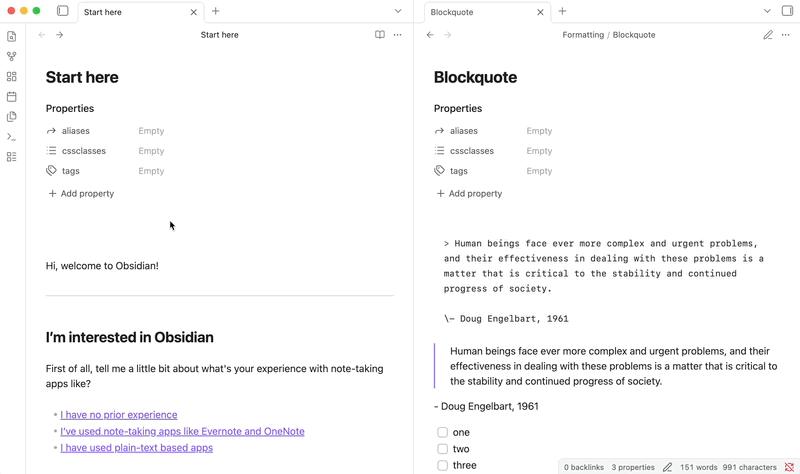Image resolution: width=800 pixels, height=474 pixels.
Task: Click the empty tags field in Blockquote
Action: 539,171
